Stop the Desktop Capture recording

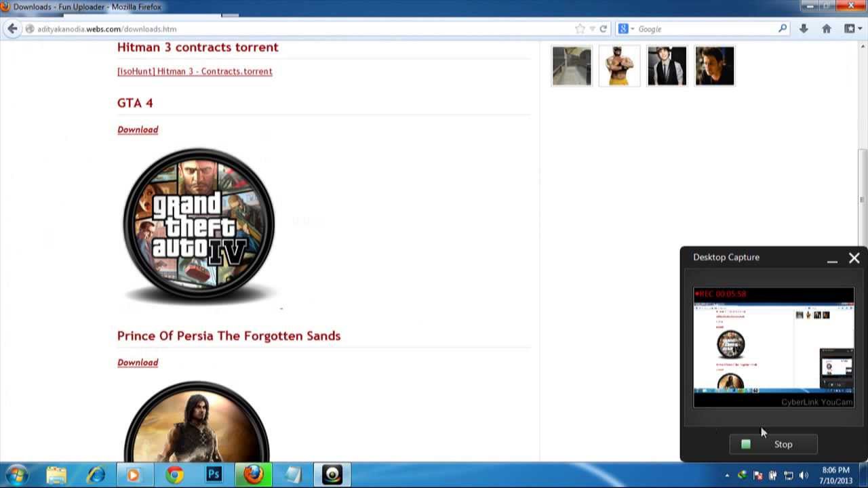point(773,444)
